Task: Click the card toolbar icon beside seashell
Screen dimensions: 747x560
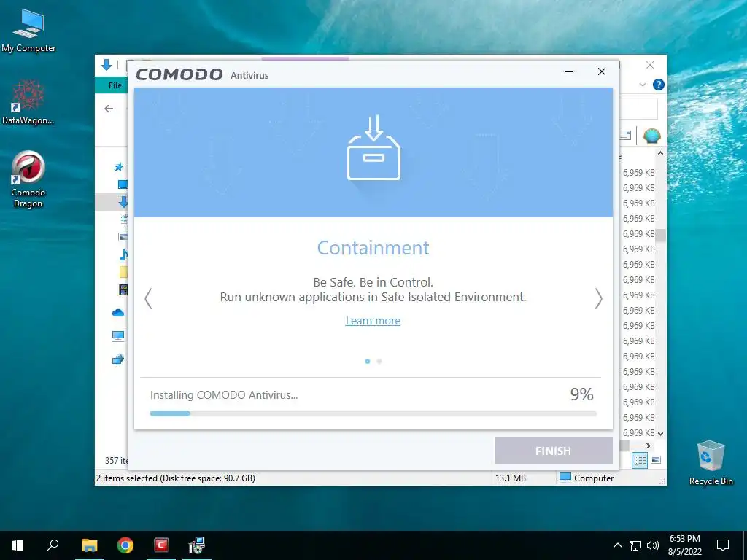Action: (625, 136)
